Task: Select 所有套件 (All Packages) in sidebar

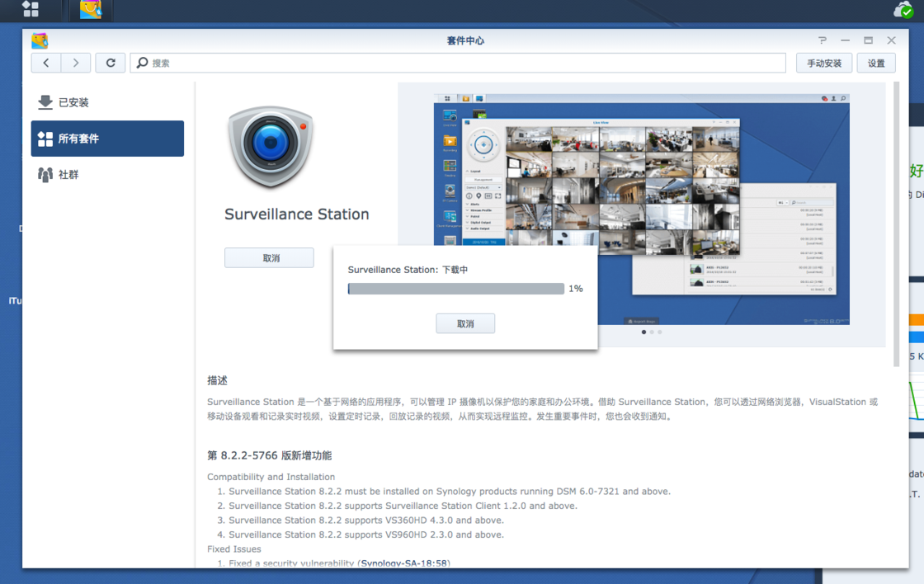Action: [107, 139]
